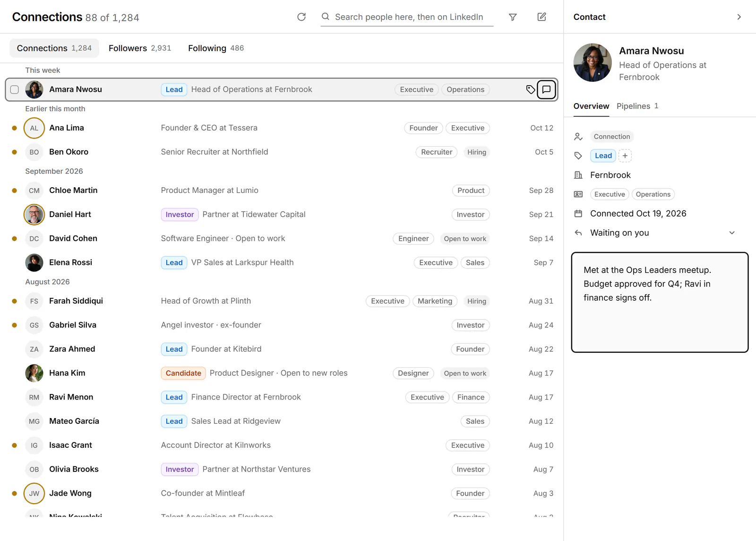
Task: Click the Marketing chip on Farah Siddiqui row
Action: [435, 301]
